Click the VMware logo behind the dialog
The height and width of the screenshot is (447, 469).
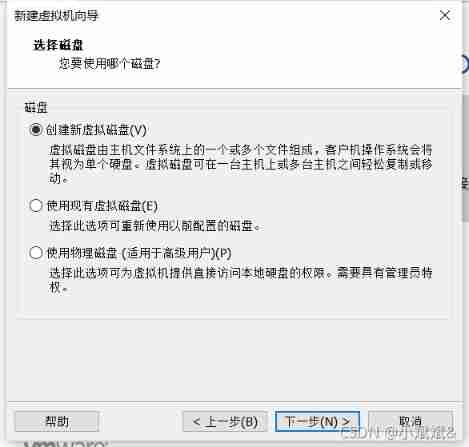[x=65, y=444]
